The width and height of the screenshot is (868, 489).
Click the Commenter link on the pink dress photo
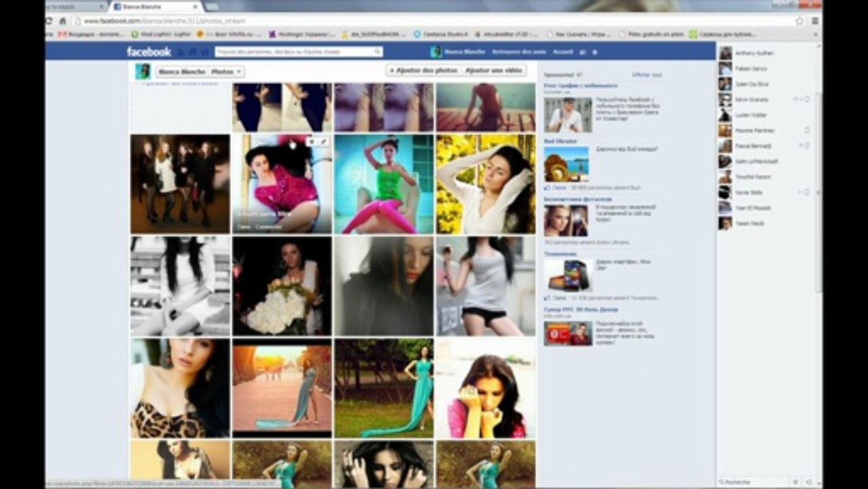pyautogui.click(x=268, y=228)
